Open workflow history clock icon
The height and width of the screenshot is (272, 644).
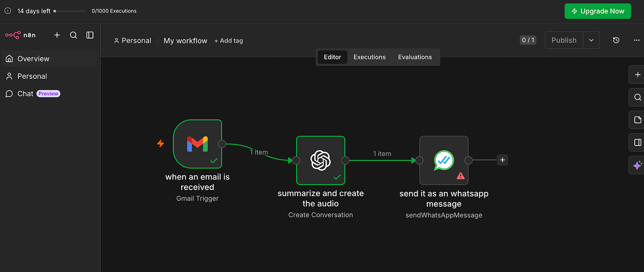point(616,40)
